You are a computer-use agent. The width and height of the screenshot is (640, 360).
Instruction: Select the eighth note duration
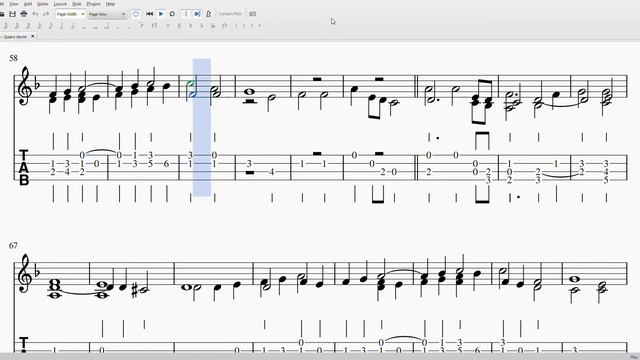point(50,26)
